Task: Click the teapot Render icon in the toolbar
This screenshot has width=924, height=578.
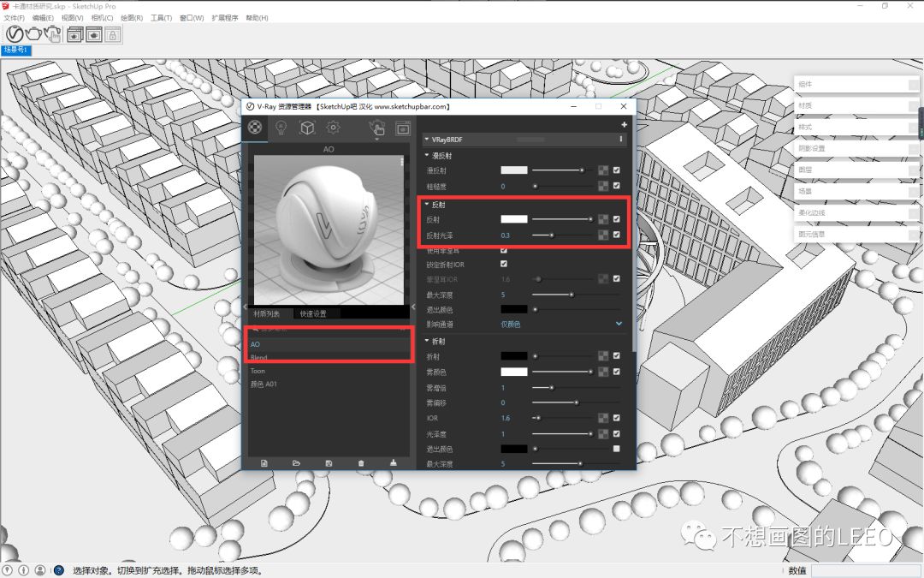Action: [x=33, y=33]
